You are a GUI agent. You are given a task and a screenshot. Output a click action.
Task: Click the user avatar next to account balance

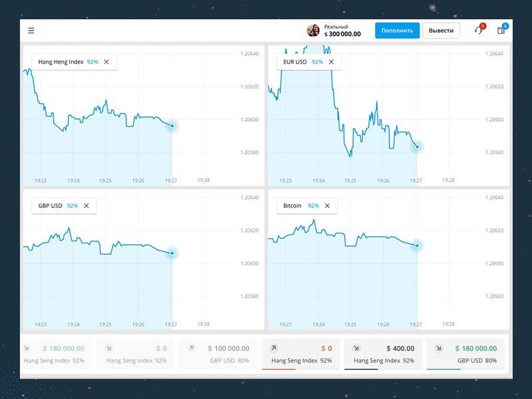click(x=313, y=30)
